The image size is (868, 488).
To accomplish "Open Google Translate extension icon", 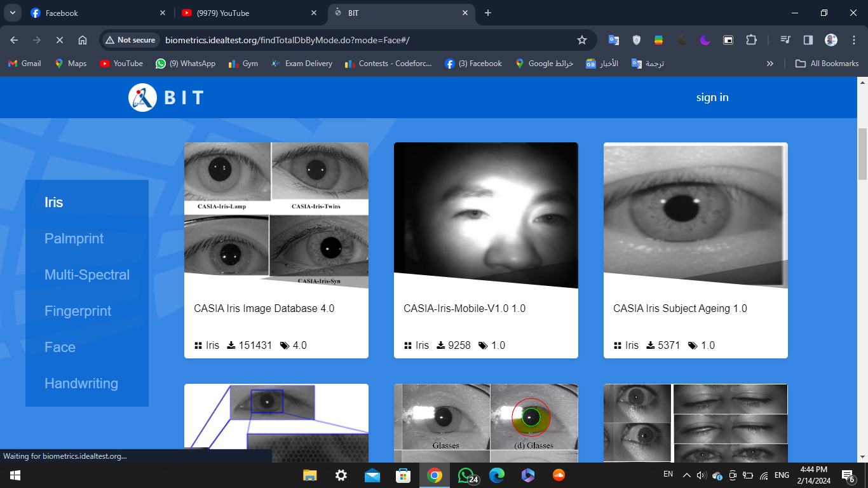I will click(x=613, y=40).
